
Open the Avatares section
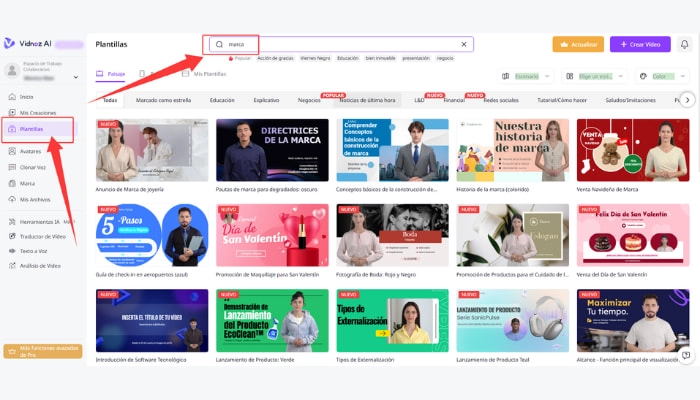[x=30, y=151]
